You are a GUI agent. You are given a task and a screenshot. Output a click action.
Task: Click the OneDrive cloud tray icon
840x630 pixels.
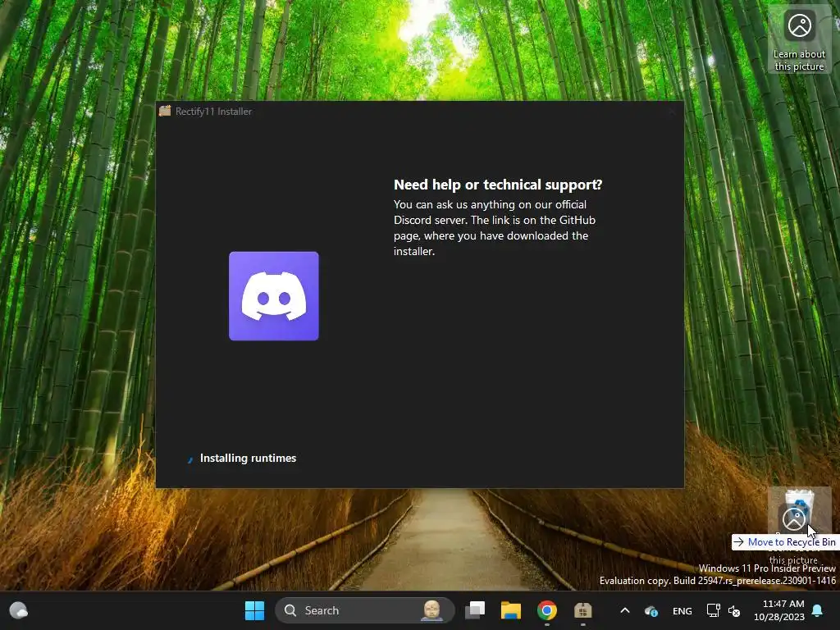[x=651, y=610]
